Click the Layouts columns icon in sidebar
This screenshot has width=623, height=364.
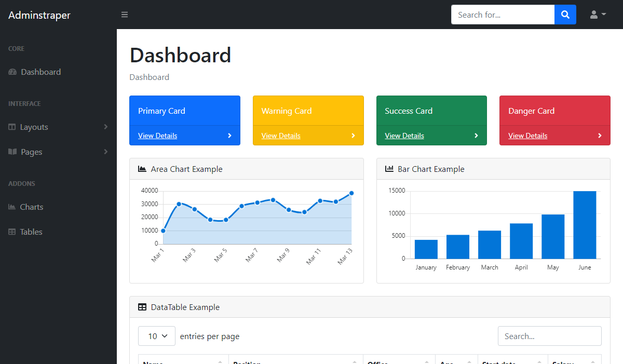[12, 127]
